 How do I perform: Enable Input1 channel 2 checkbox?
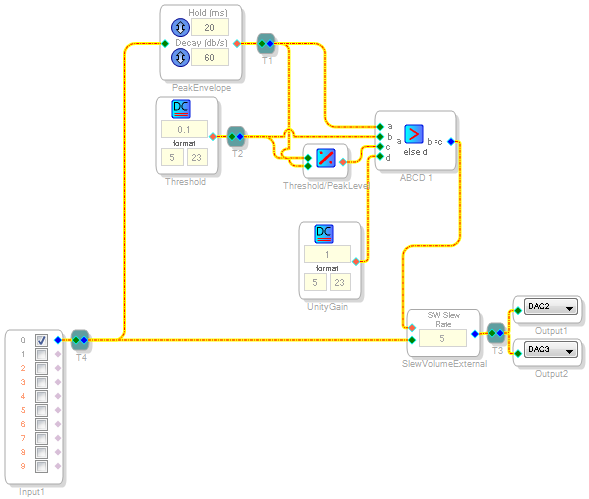[41, 368]
